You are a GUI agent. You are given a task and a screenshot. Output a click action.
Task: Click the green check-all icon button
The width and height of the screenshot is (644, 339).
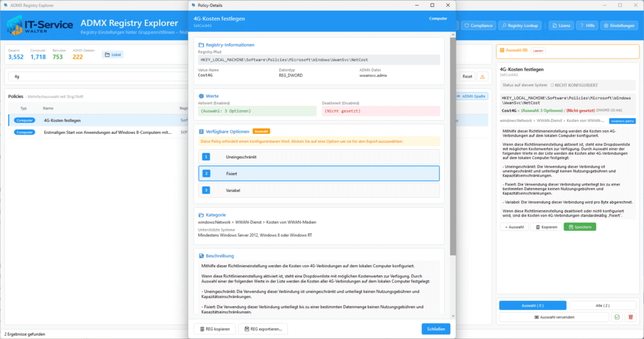(x=617, y=317)
